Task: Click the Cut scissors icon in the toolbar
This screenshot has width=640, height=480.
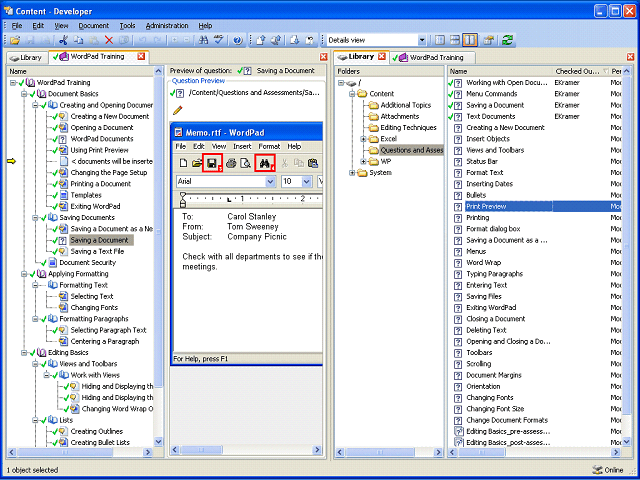Action: click(x=63, y=40)
